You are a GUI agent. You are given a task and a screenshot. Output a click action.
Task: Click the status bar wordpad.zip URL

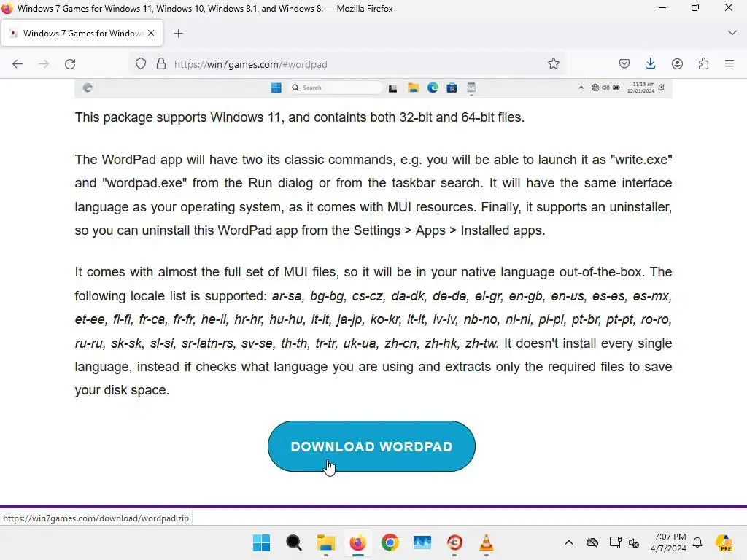96,518
